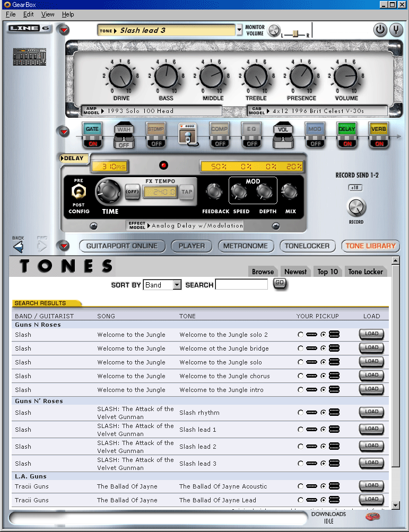Open the tuner fork icon
This screenshot has height=532, width=409.
coord(396,30)
